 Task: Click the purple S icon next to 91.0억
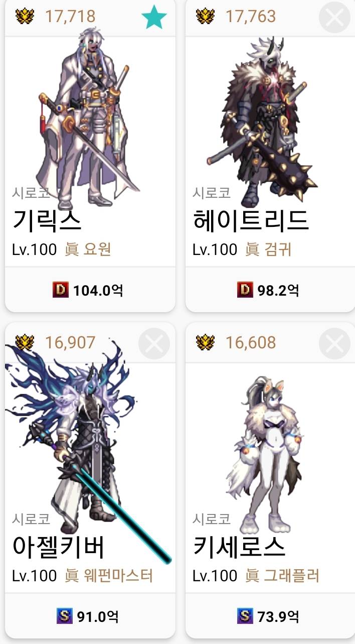(x=65, y=616)
